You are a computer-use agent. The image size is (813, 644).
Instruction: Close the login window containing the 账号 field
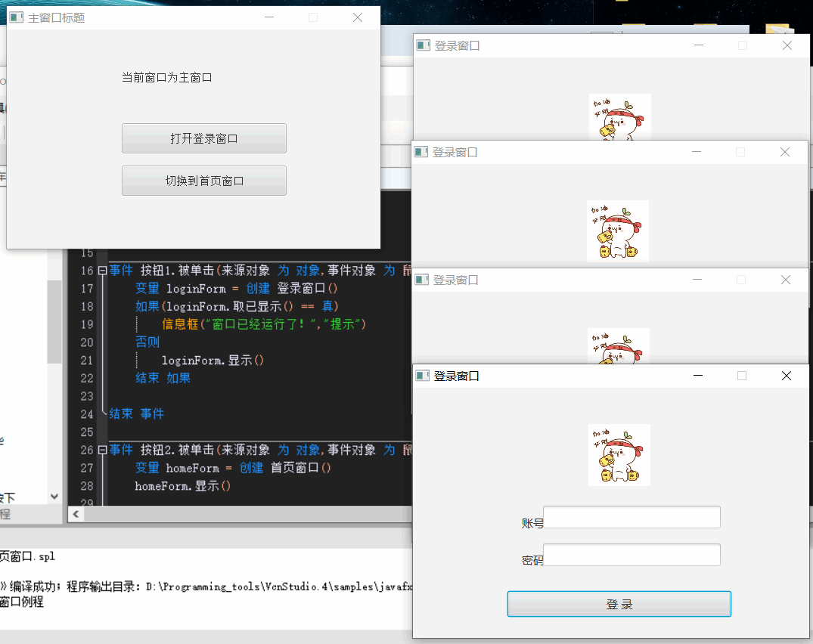tap(786, 376)
